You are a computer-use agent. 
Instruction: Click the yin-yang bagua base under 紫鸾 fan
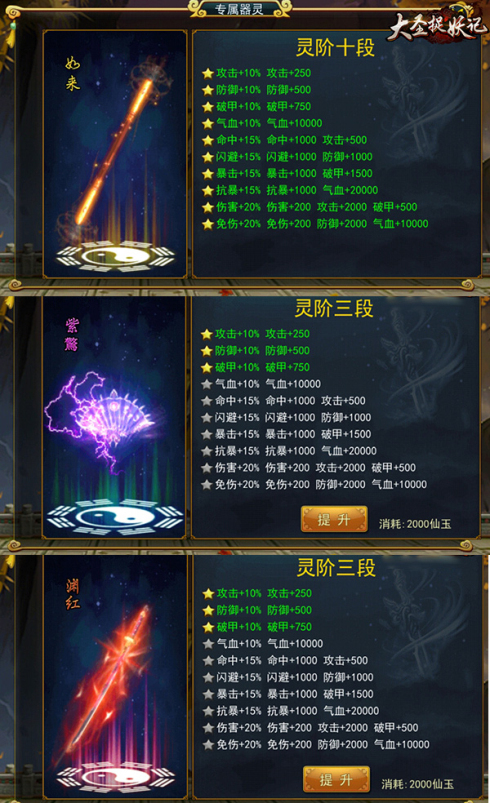(115, 517)
